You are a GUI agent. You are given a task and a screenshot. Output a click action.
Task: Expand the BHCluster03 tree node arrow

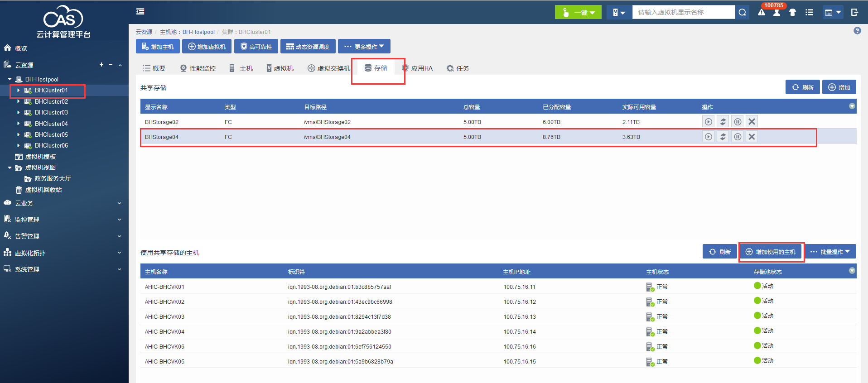tap(18, 113)
